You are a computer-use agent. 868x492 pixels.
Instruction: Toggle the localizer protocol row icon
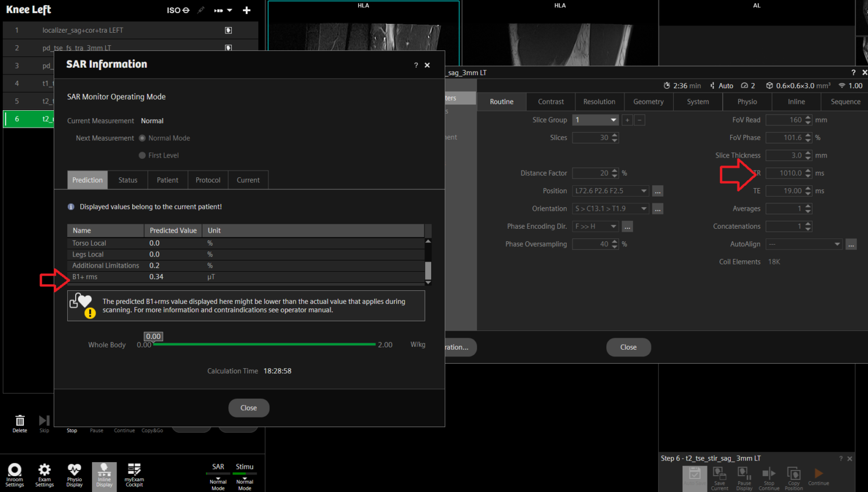click(x=228, y=31)
